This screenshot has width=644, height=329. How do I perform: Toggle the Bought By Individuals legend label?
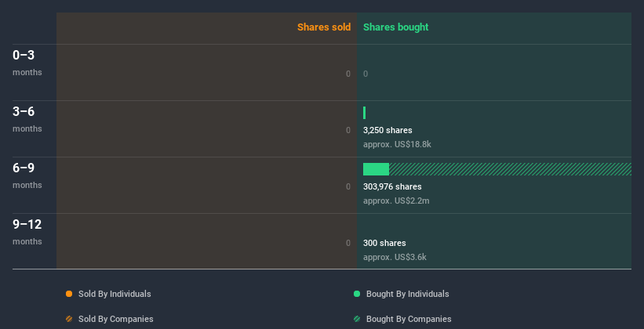coord(407,294)
